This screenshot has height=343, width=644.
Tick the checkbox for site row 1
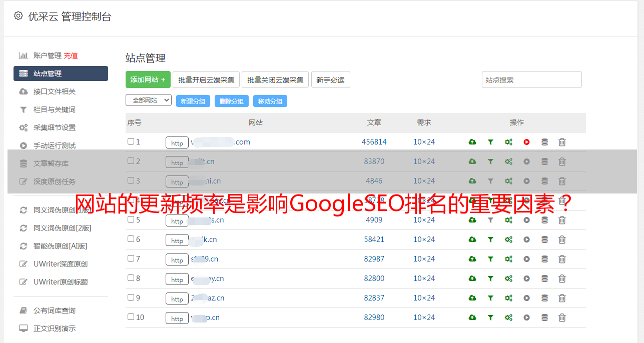(x=131, y=141)
